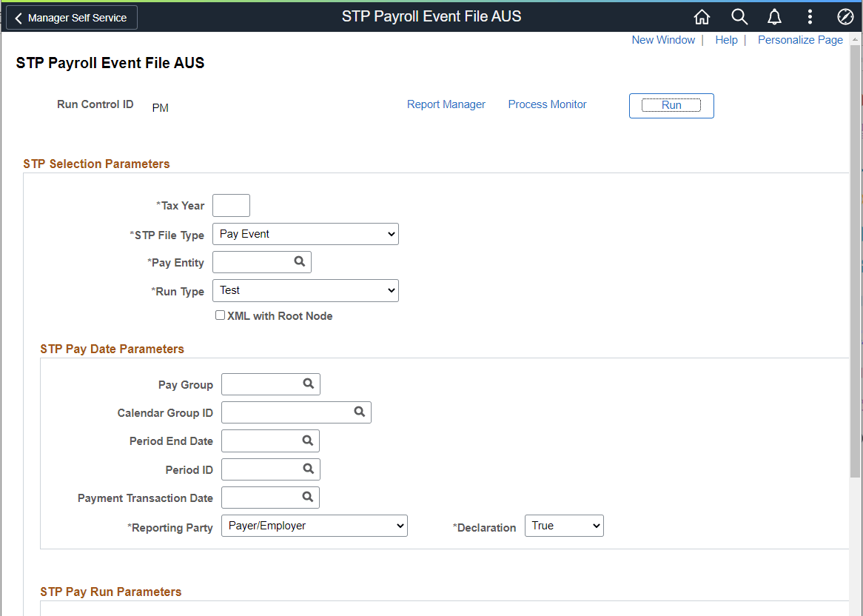
Task: Open the STP File Type dropdown
Action: coord(305,233)
